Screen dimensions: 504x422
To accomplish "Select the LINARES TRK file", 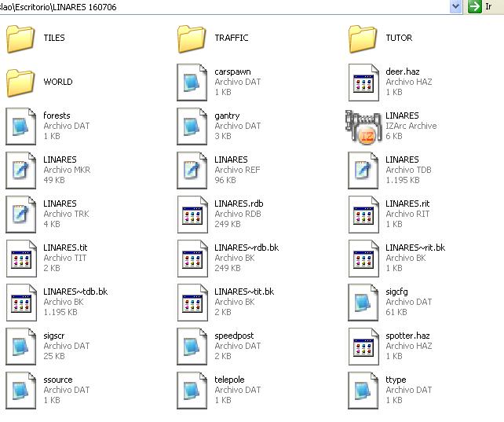I will point(20,214).
